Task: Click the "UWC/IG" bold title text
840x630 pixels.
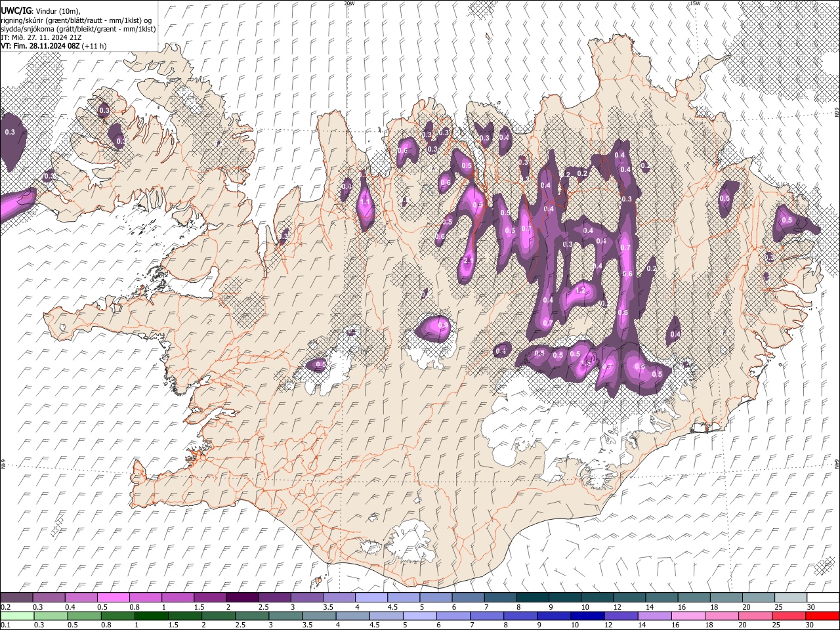Action: tap(16, 11)
